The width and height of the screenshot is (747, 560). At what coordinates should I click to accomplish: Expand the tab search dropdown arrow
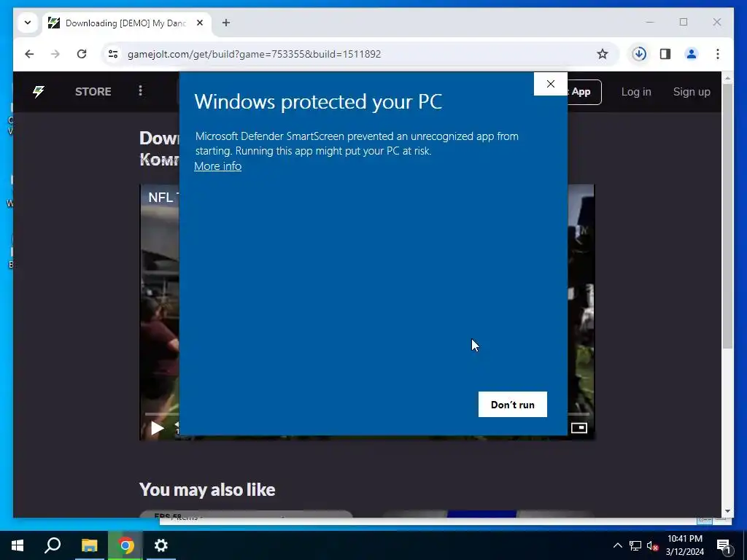(x=28, y=23)
